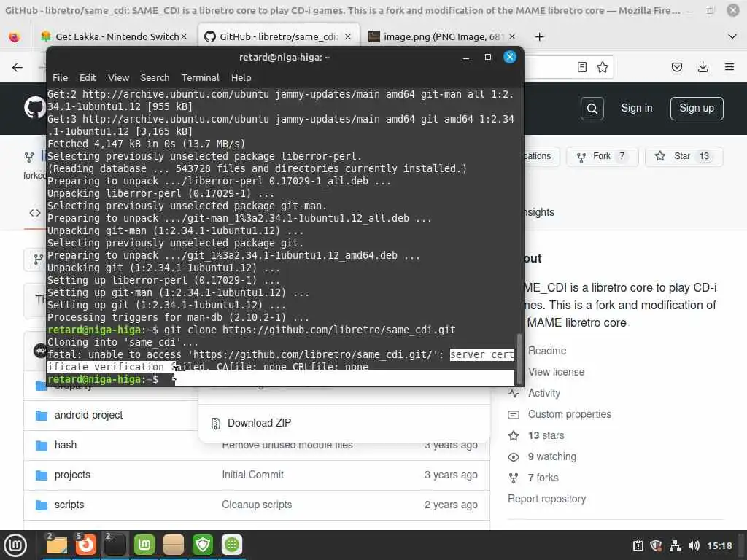Click the tray icon left of the shield

[638, 545]
